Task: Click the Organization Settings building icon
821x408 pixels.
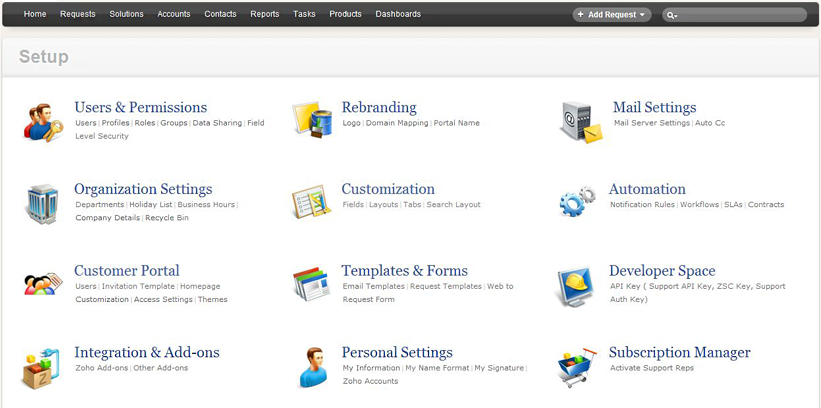Action: pyautogui.click(x=42, y=203)
